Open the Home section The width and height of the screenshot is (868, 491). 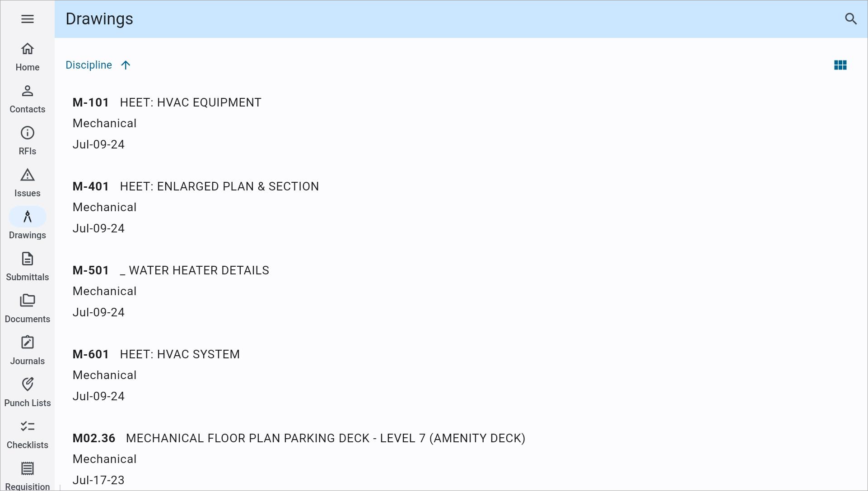(x=28, y=56)
